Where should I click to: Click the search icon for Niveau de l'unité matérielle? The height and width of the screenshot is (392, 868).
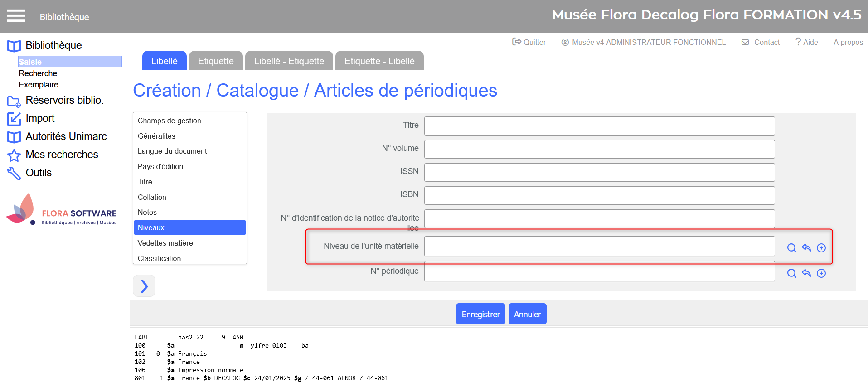791,248
